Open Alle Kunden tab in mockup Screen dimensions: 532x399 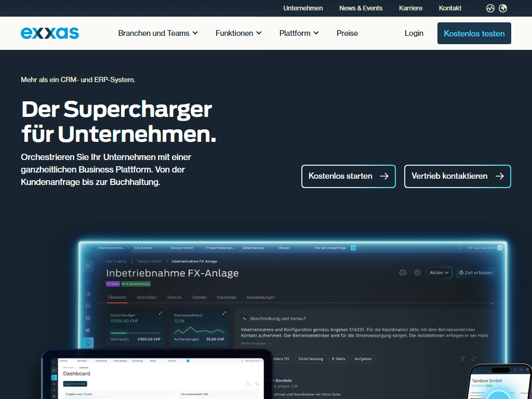(x=143, y=248)
